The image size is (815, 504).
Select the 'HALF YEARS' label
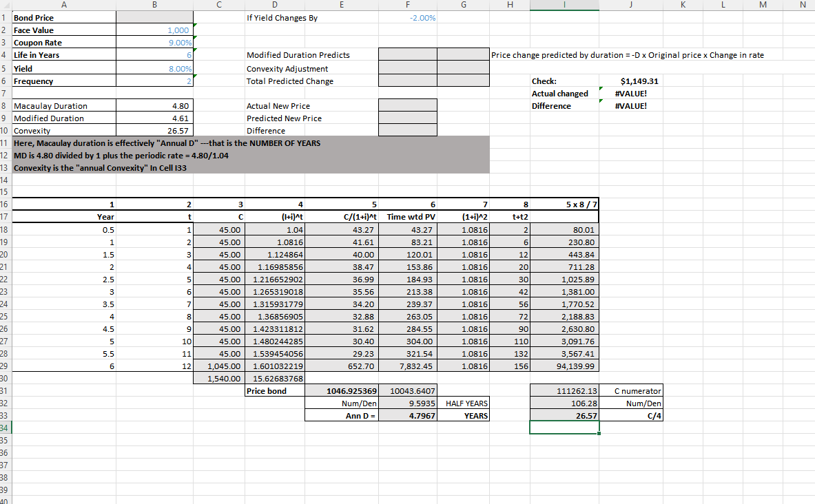pyautogui.click(x=463, y=403)
